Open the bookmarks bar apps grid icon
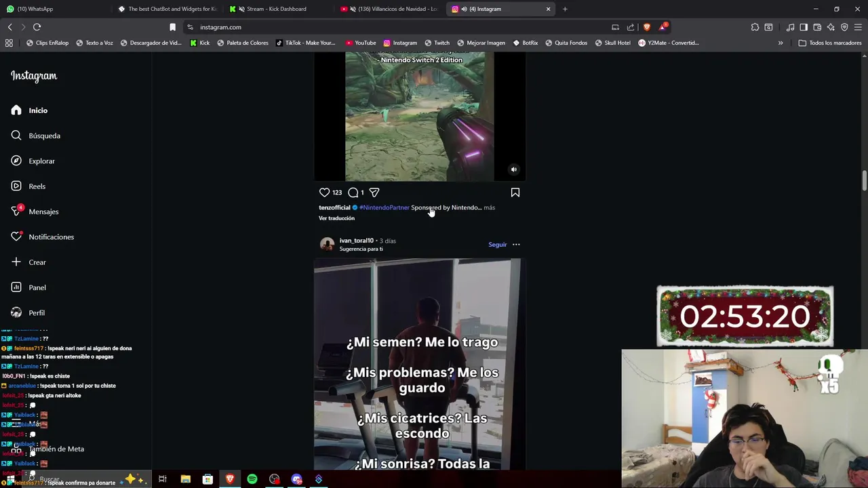Viewport: 868px width, 488px height. [x=9, y=43]
